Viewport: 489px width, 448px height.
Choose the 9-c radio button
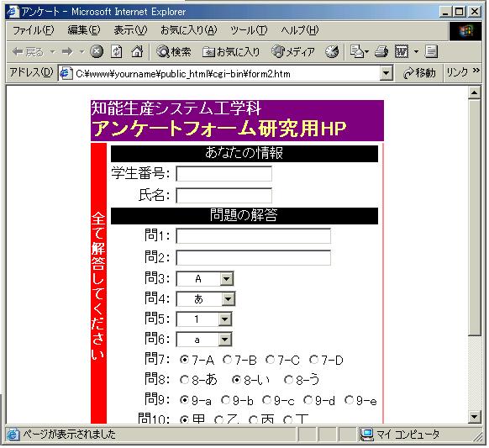pyautogui.click(x=266, y=400)
